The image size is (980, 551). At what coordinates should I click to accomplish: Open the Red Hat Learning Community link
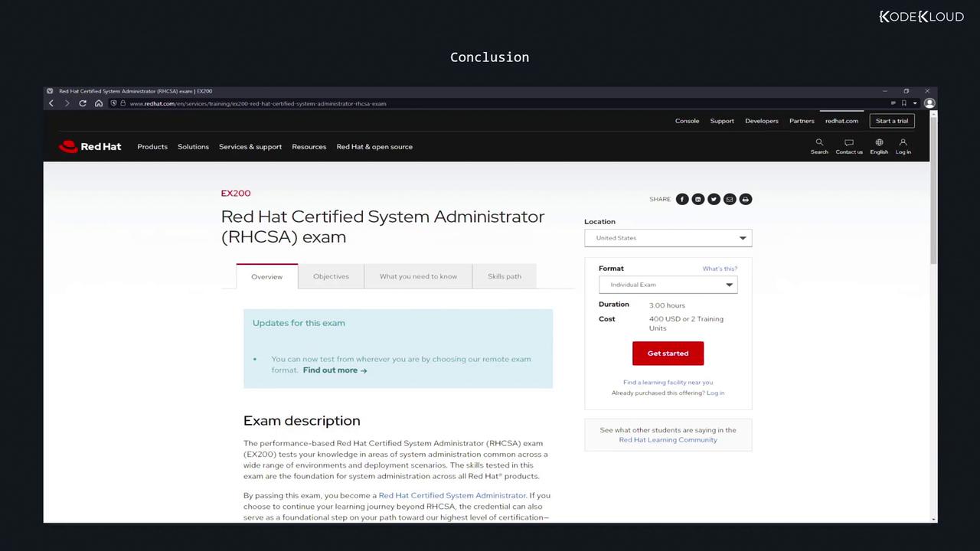point(668,440)
